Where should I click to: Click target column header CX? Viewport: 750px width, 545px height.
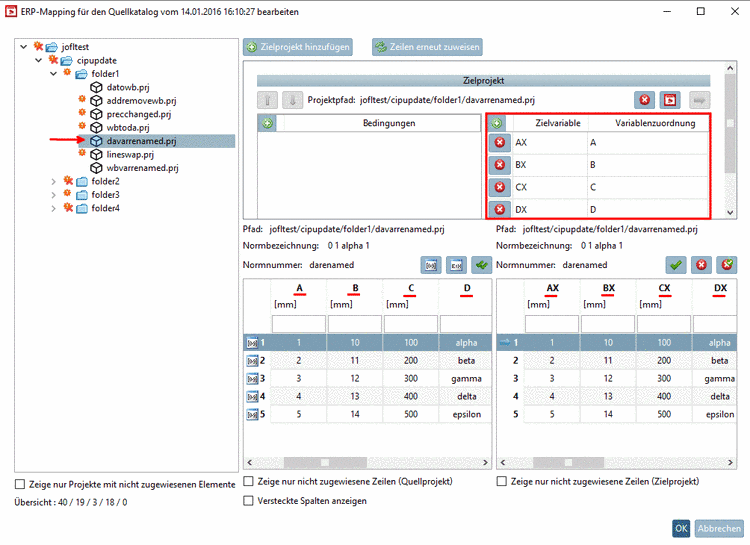[x=664, y=288]
